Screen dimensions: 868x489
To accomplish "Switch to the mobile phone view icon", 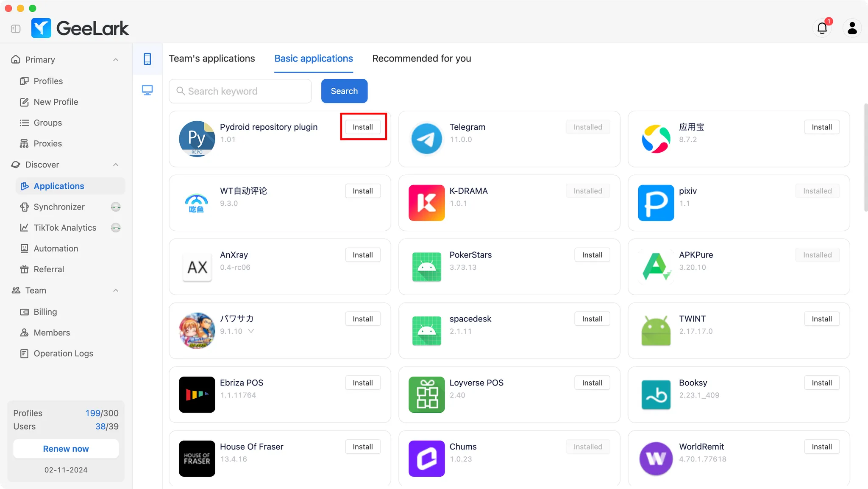I will [147, 59].
